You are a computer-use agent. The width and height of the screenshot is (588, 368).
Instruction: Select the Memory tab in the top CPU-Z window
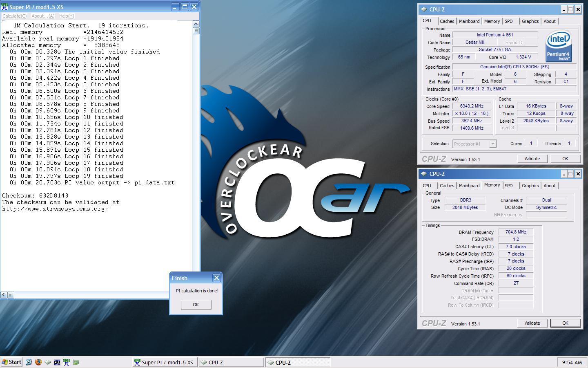492,21
